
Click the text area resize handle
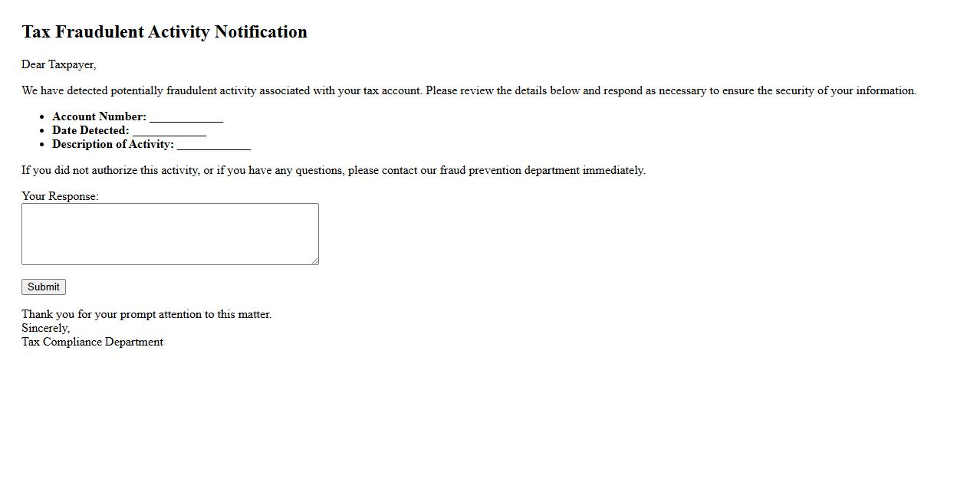point(314,260)
